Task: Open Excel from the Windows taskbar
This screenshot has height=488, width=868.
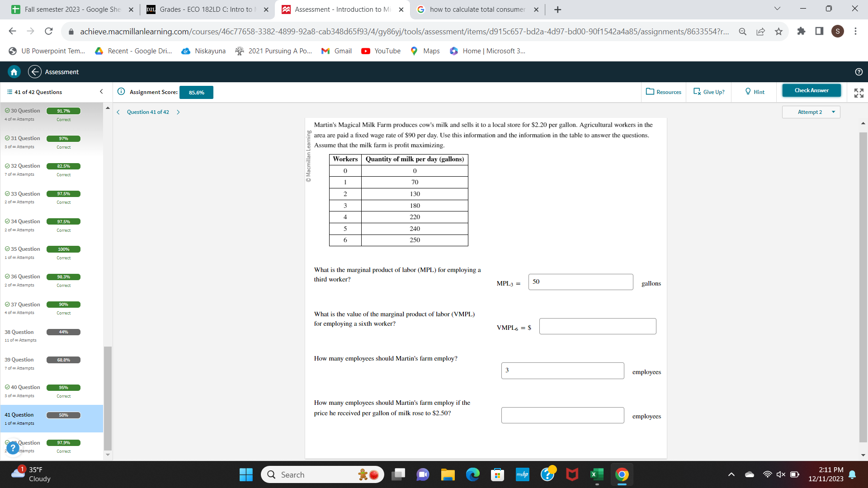Action: tap(597, 474)
